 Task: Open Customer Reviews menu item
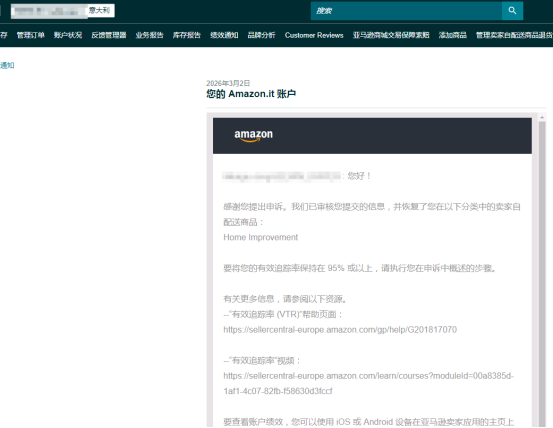314,35
